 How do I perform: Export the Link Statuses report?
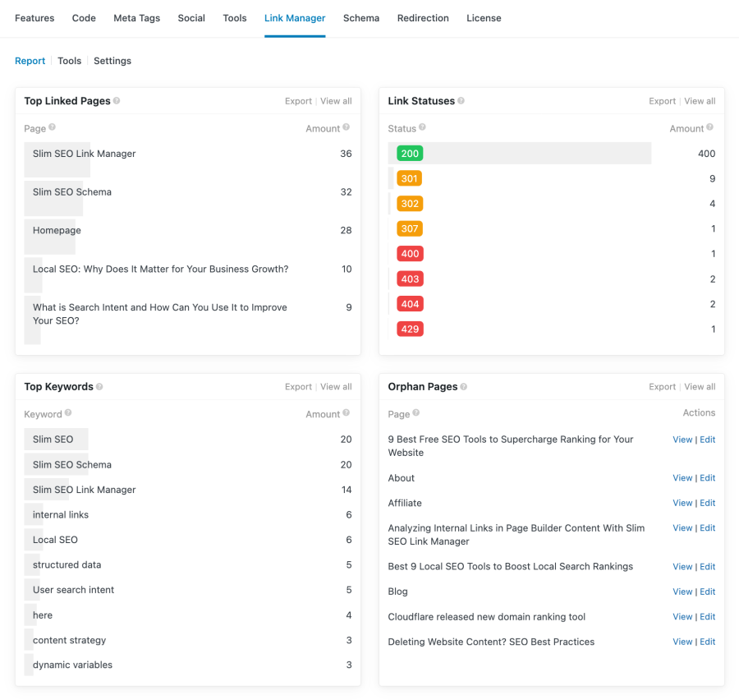coord(662,101)
